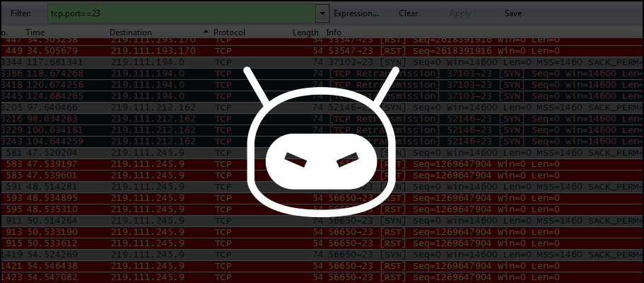Open the Expression... filter builder
Image resolution: width=644 pixels, height=283 pixels.
click(356, 13)
